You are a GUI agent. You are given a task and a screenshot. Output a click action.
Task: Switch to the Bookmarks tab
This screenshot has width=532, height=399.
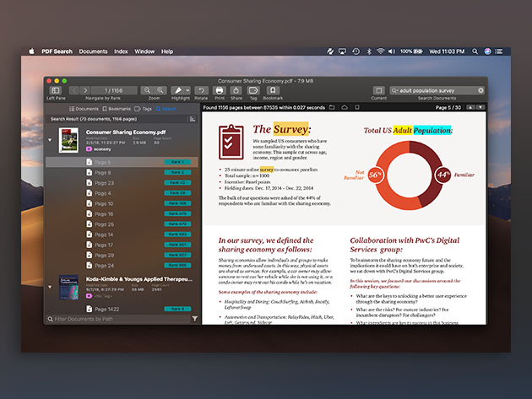tap(117, 109)
